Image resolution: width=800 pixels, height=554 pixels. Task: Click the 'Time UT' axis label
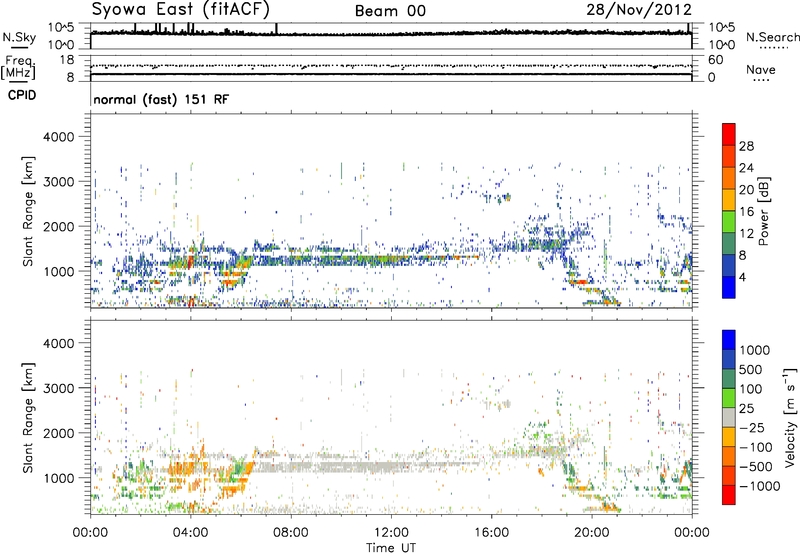click(x=391, y=548)
